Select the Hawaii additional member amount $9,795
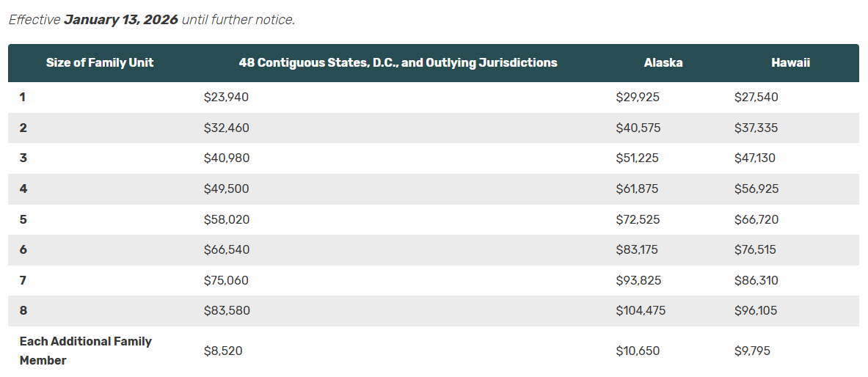Screen dimensions: 868x377 752,351
